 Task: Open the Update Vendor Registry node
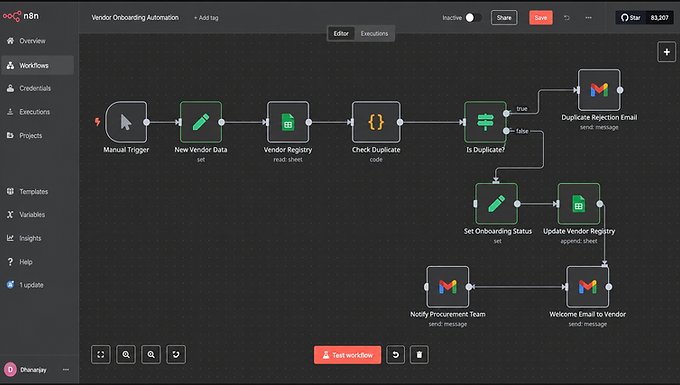pyautogui.click(x=579, y=204)
